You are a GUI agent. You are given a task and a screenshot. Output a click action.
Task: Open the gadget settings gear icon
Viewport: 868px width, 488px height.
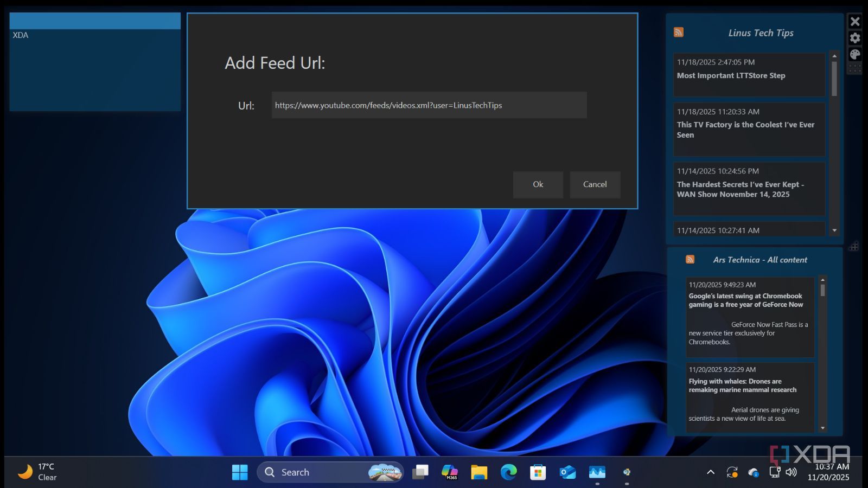[855, 38]
